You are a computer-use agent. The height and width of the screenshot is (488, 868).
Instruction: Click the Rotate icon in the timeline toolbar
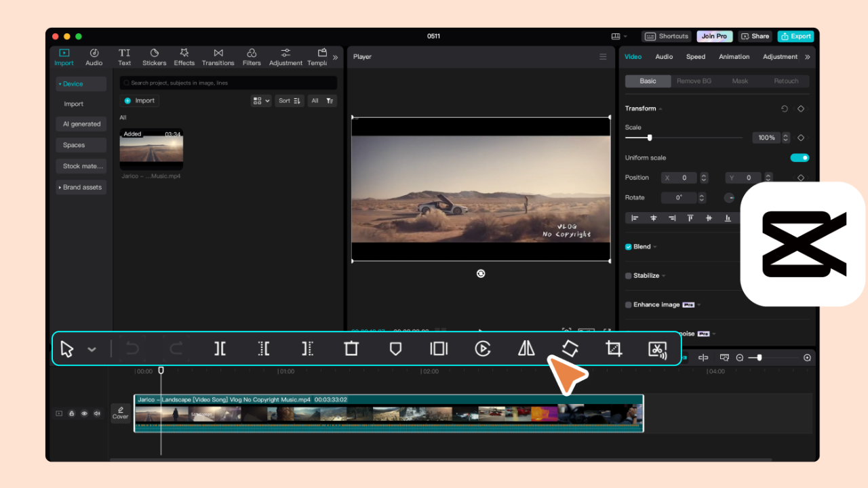click(570, 348)
